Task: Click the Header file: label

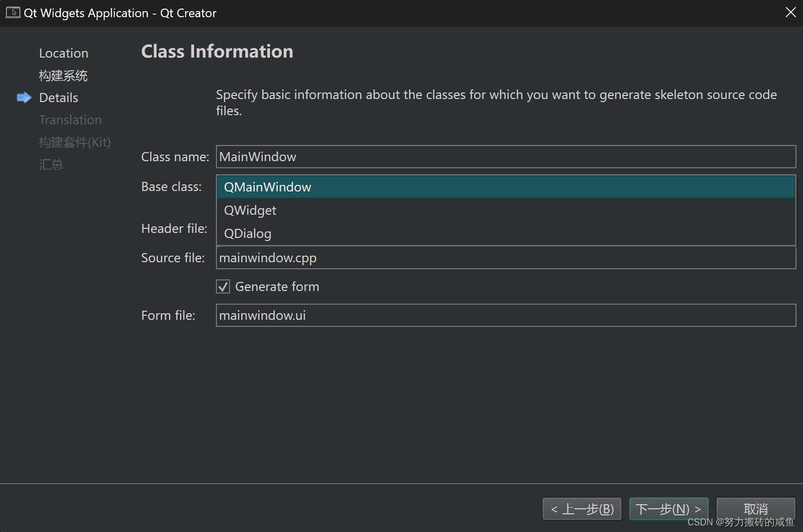Action: [x=174, y=229]
